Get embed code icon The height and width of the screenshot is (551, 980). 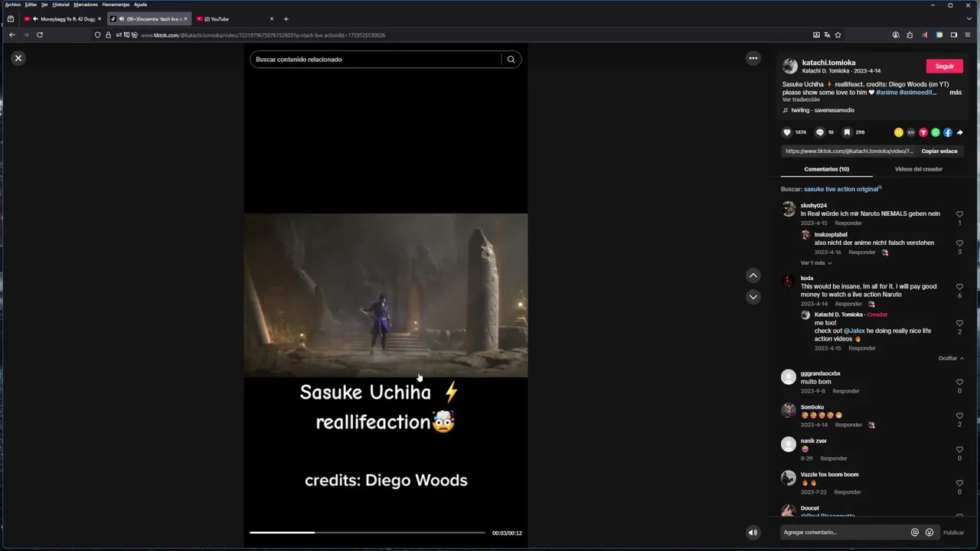[x=911, y=132]
